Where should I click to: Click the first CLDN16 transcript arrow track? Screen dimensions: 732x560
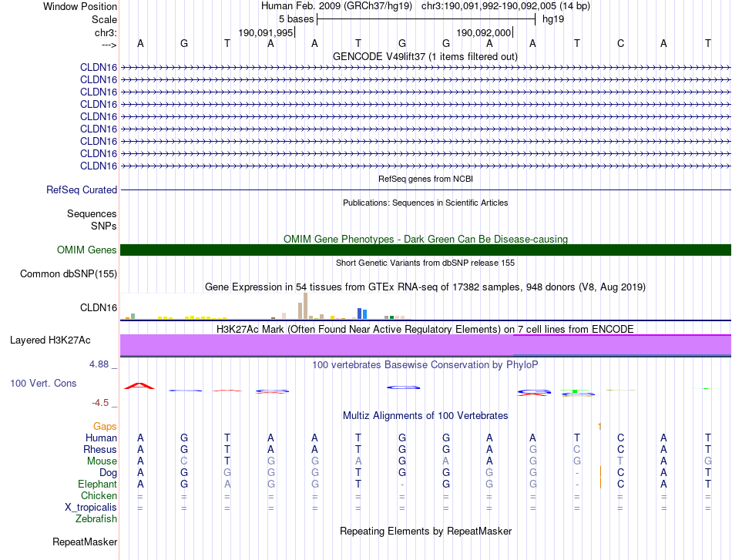(426, 68)
